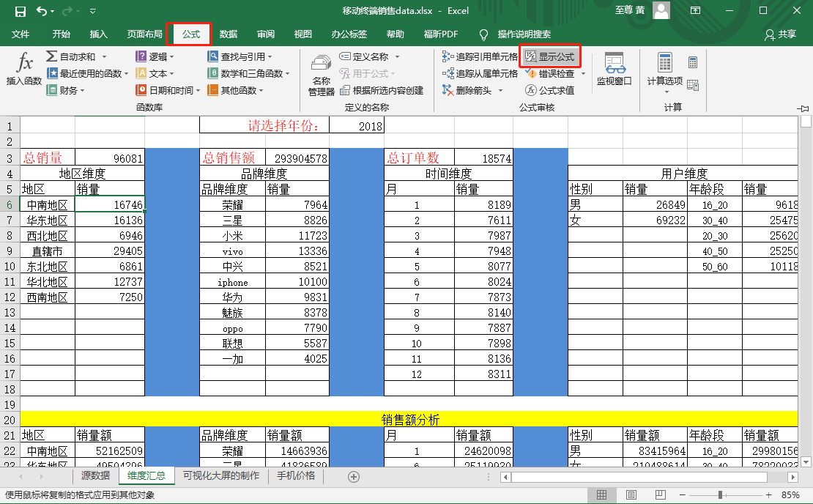The height and width of the screenshot is (504, 813).
Task: Toggle the Show Formulas button
Action: pyautogui.click(x=550, y=56)
